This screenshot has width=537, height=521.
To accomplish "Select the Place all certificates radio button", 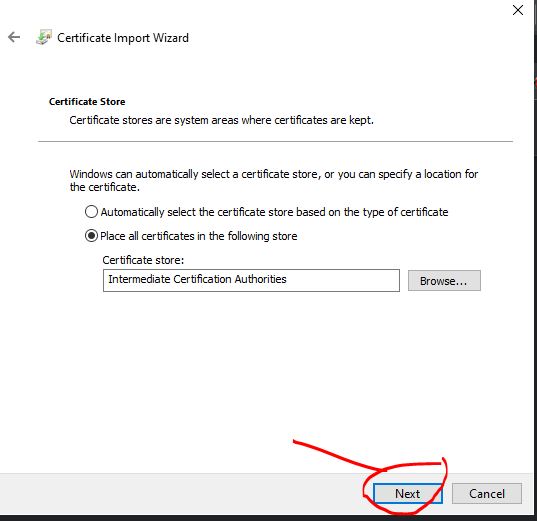I will 91,236.
